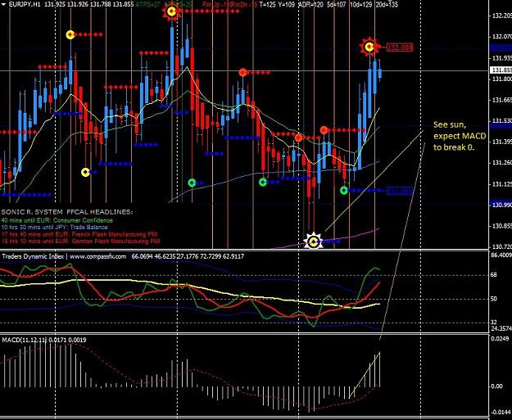Click the 'MACD(11,12,11)' indicator label
512x420 pixels.
point(25,340)
